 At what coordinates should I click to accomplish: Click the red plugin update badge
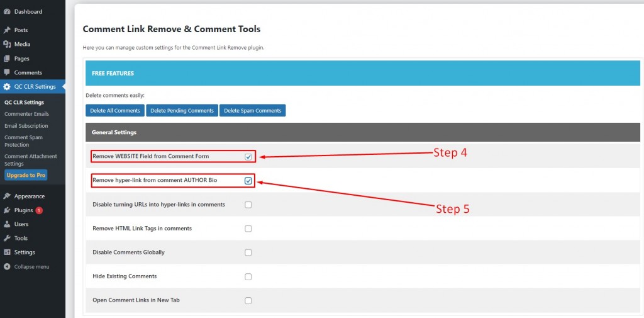(39, 210)
